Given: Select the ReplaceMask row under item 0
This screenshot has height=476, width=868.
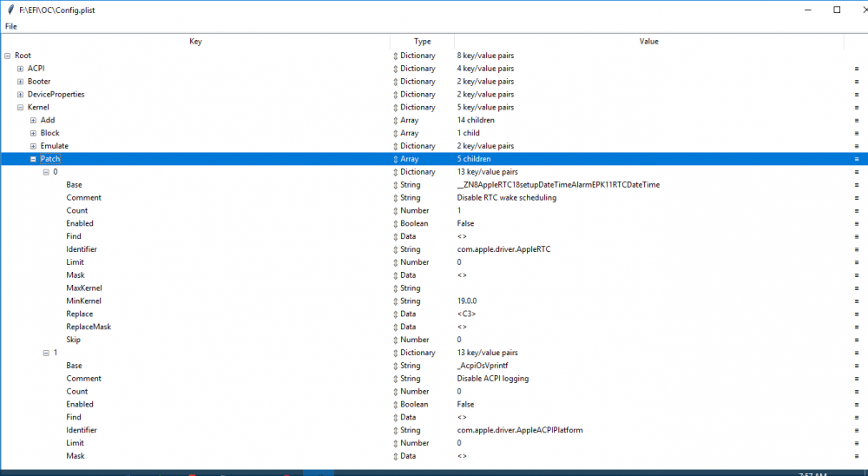Looking at the screenshot, I should (434, 327).
